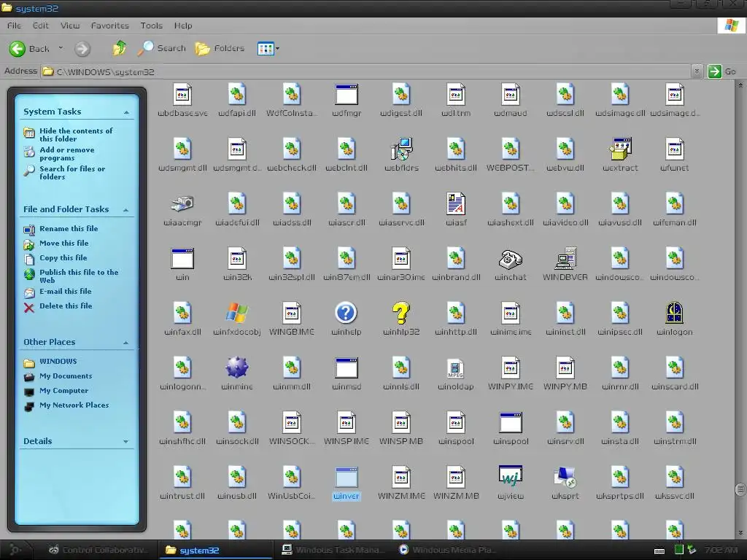This screenshot has width=747, height=560.
Task: Select the winmsd window icon
Action: point(347,367)
